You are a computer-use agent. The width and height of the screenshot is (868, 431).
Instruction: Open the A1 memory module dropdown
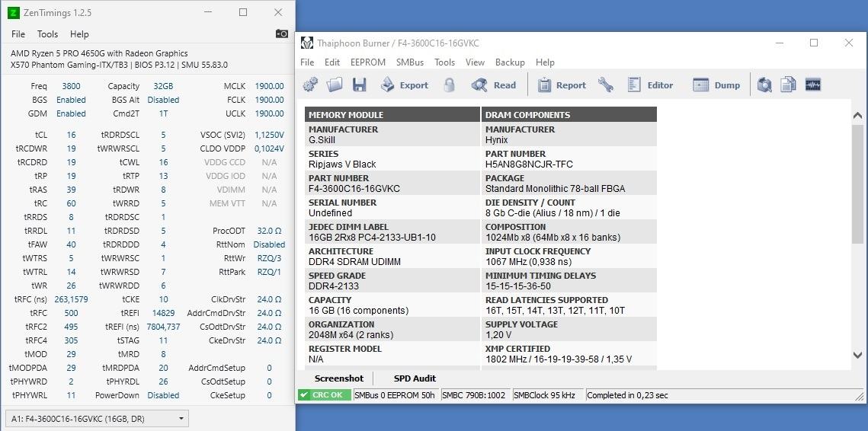pos(97,419)
